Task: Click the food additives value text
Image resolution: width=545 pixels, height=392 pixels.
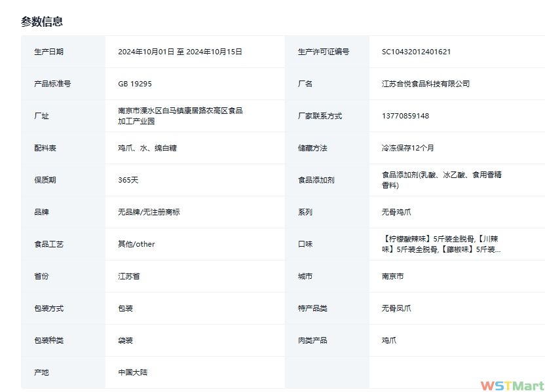Action: pyautogui.click(x=442, y=180)
